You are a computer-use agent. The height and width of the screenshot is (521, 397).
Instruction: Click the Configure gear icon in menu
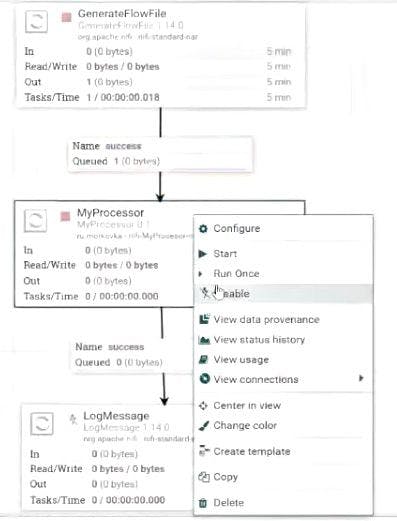(203, 229)
